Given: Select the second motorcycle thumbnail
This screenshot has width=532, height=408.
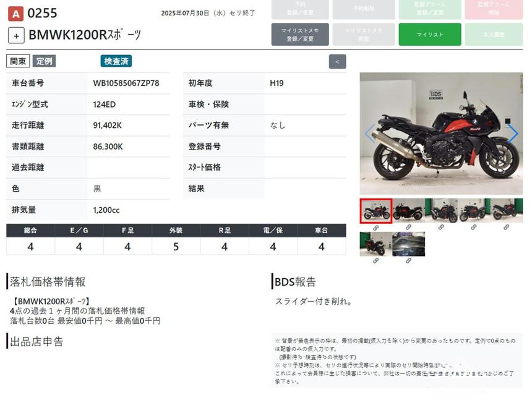Looking at the screenshot, I should 408,211.
